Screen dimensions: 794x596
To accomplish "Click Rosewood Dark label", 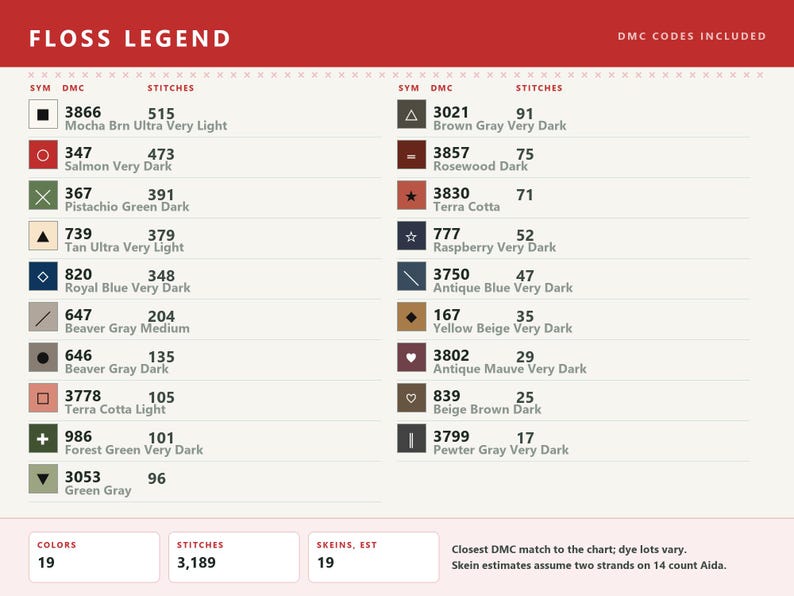I will click(481, 166).
